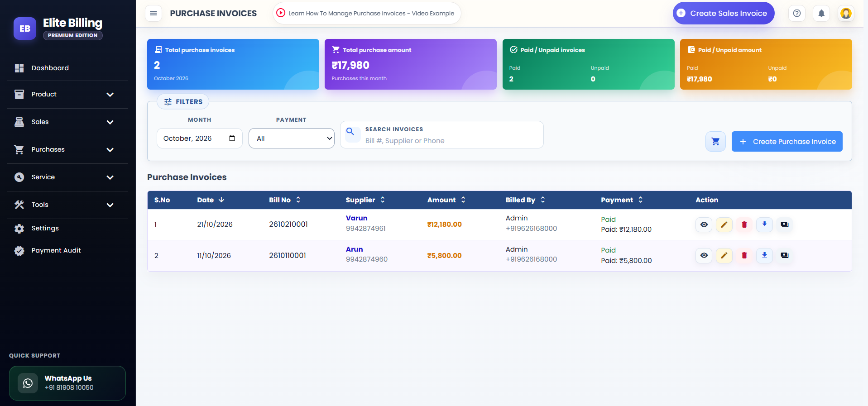Image resolution: width=868 pixels, height=406 pixels.
Task: Sort table by Bill No column
Action: click(x=285, y=200)
